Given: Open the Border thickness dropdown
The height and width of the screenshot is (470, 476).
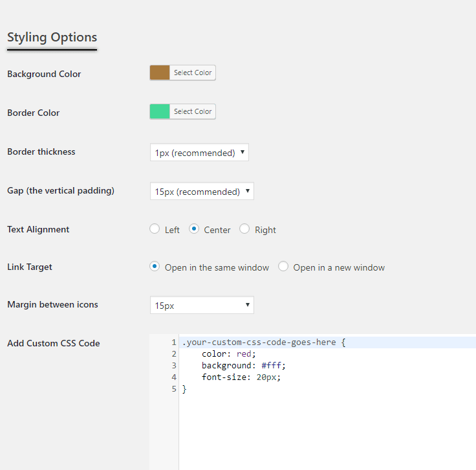Looking at the screenshot, I should [199, 152].
